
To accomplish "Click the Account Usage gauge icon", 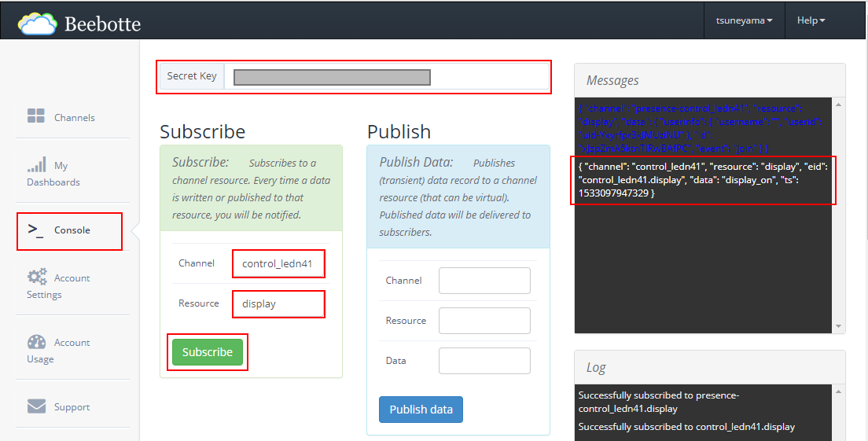I will pyautogui.click(x=36, y=341).
